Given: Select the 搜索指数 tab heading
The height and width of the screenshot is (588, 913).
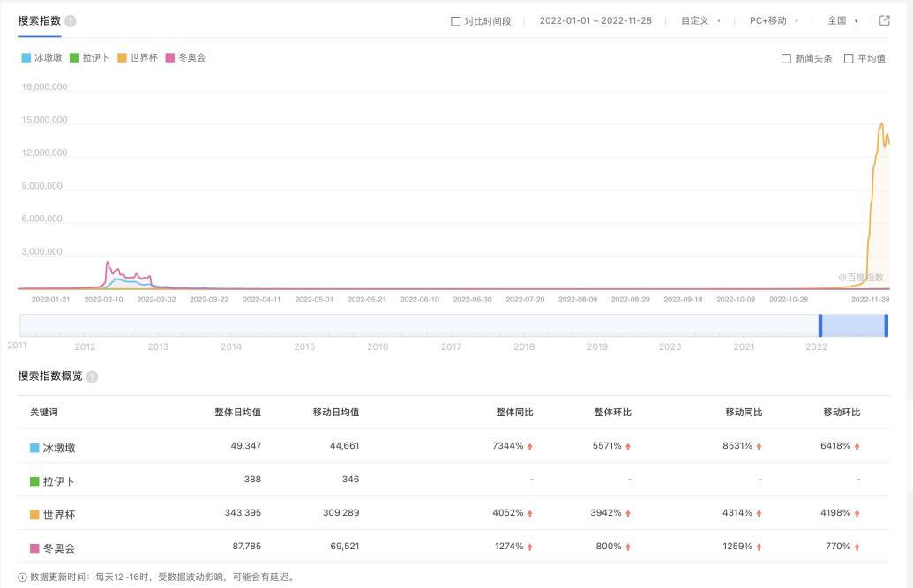Looking at the screenshot, I should [39, 21].
